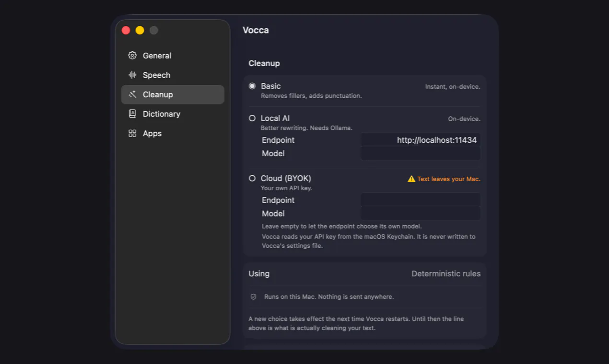
Task: Open the Apps sidebar item
Action: coord(173,133)
